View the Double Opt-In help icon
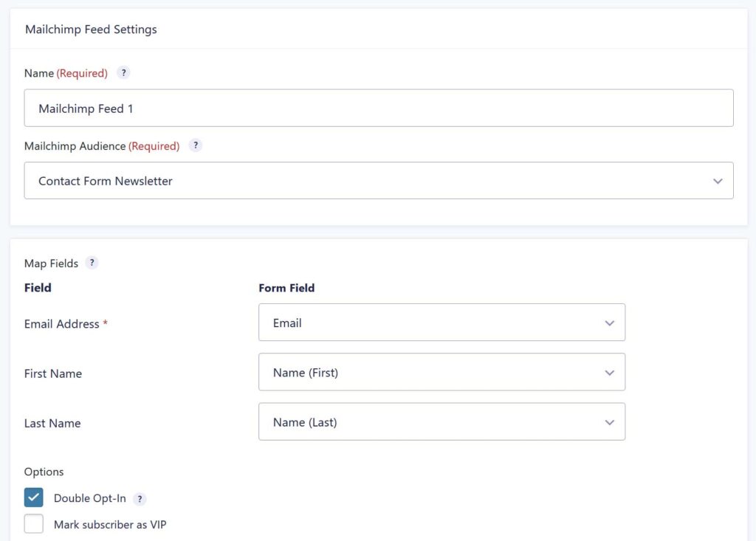 pos(140,498)
